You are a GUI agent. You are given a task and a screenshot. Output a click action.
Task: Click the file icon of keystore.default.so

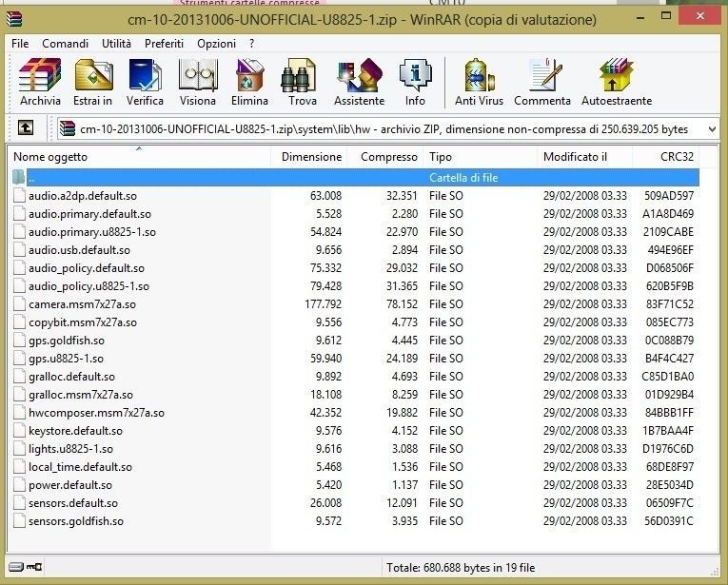[x=19, y=431]
